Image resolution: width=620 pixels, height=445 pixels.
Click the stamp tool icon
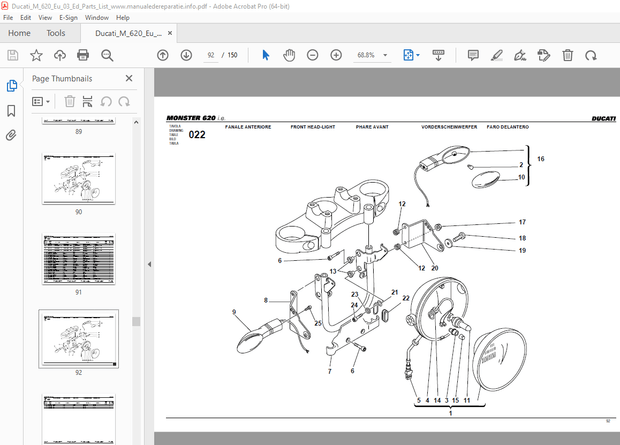544,55
